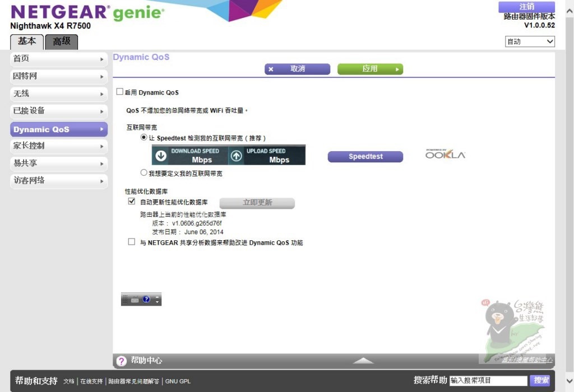Click the 搜索 search button
The height and width of the screenshot is (392, 574).
coord(540,380)
